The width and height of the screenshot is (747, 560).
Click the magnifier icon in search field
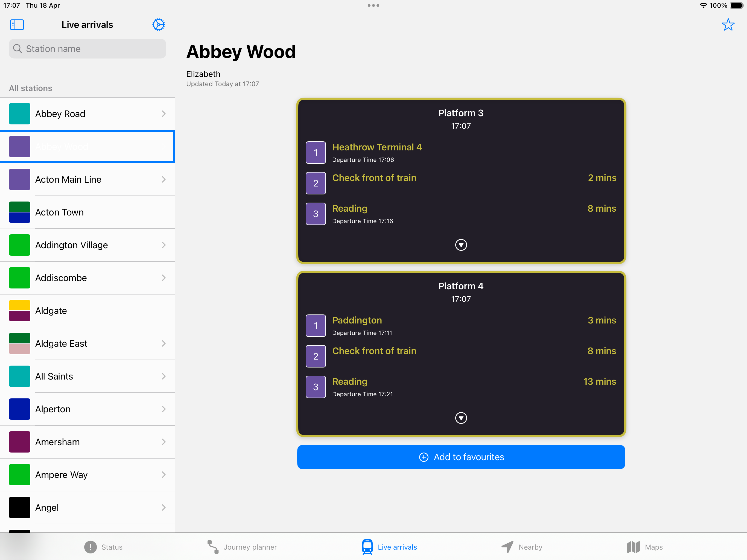tap(17, 49)
